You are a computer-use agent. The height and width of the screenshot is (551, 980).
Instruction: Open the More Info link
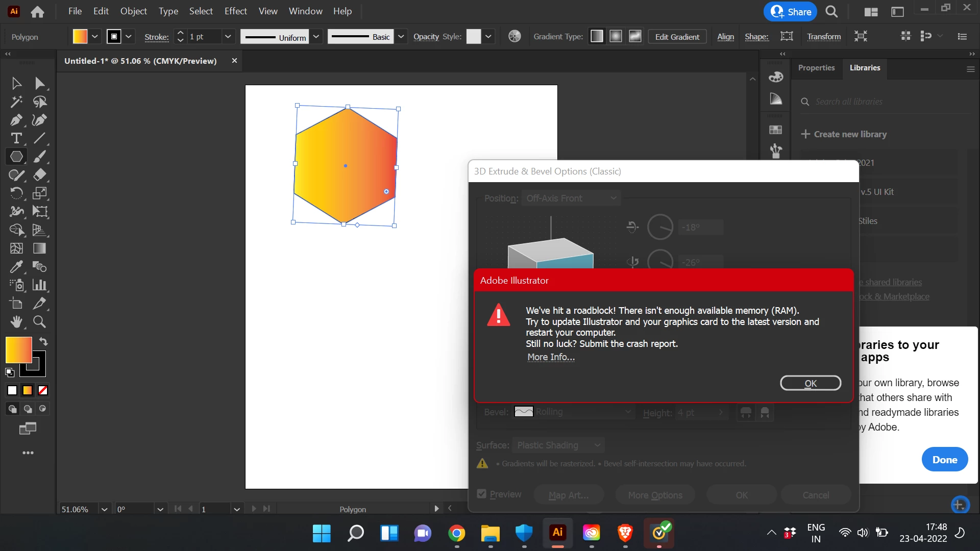coord(551,357)
